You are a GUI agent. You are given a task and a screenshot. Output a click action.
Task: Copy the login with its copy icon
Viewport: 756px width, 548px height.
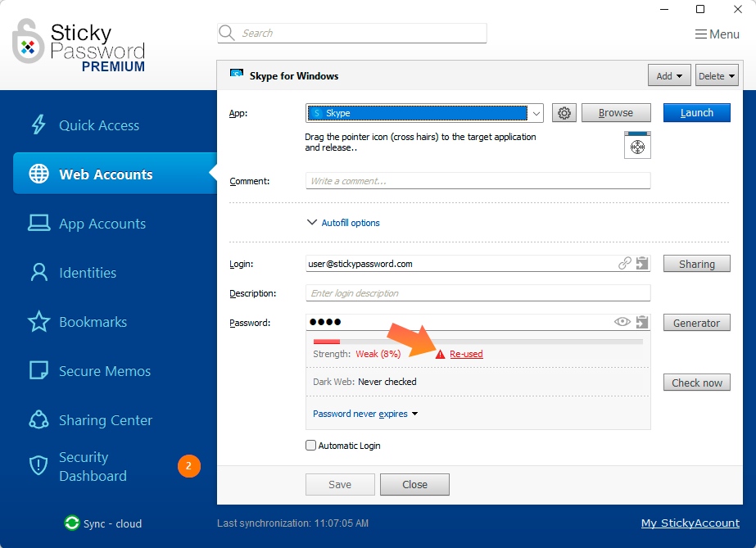[641, 263]
